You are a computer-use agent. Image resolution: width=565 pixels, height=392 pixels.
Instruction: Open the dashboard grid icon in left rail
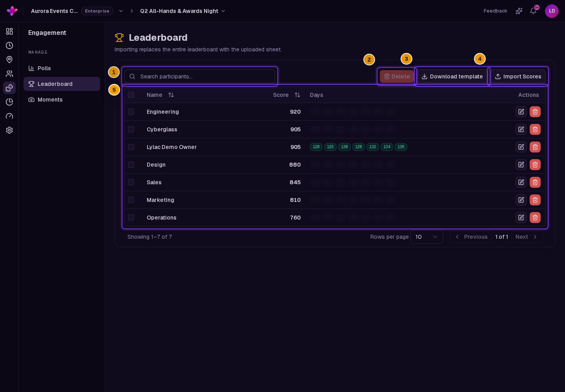click(x=9, y=31)
